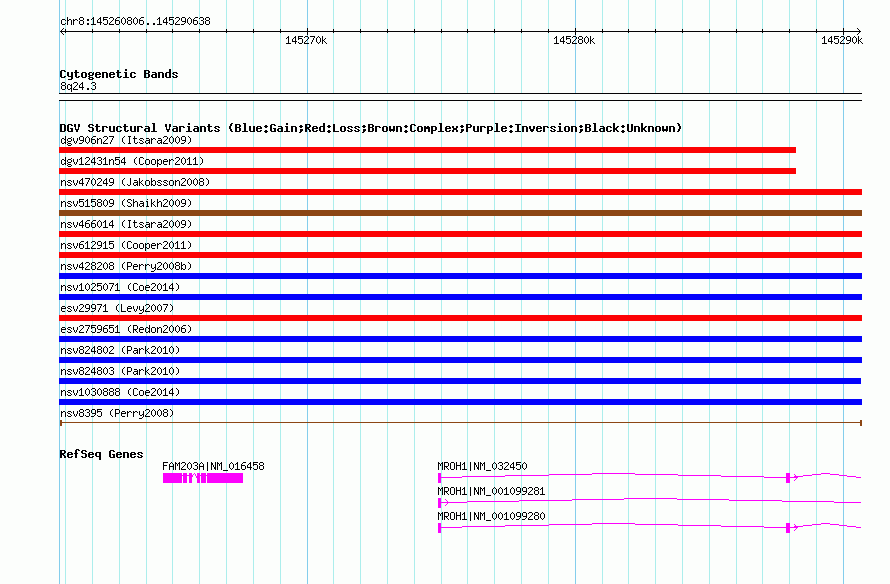The image size is (890, 584).
Task: Click the MROH1 NM_001099281 transcript line
Action: (649, 502)
